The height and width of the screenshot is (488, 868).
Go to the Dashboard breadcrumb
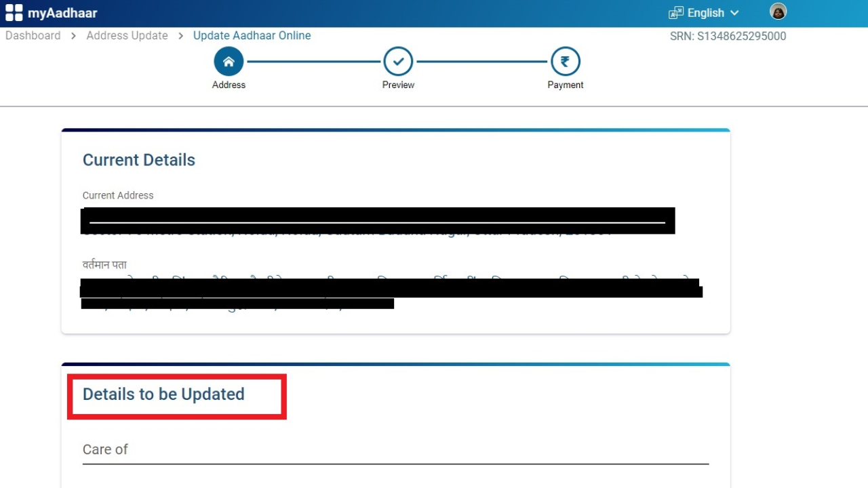click(x=33, y=35)
